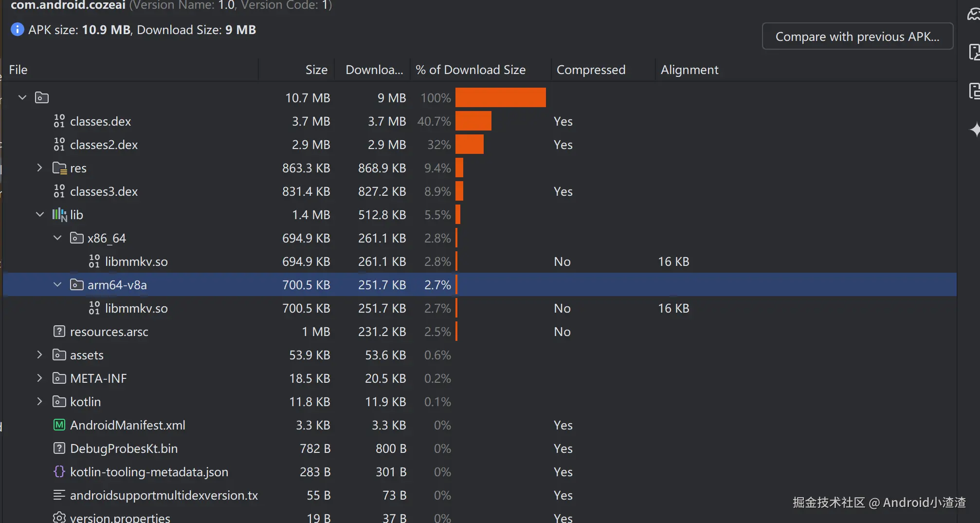
Task: Click the kotlin-tooling-metadata.json braces icon
Action: (59, 472)
